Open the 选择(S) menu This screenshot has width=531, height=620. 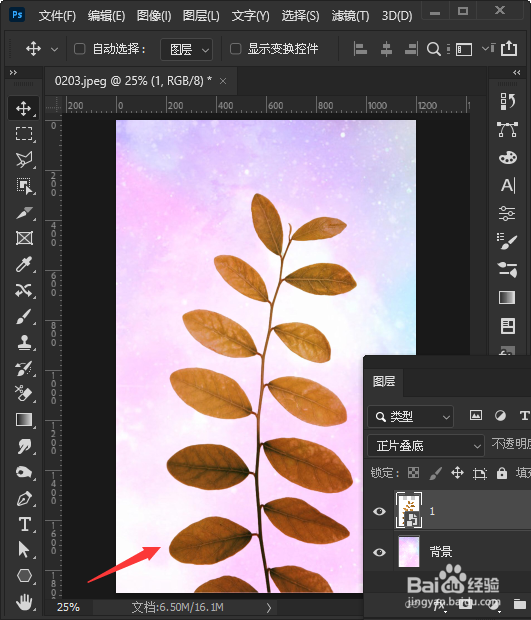pyautogui.click(x=300, y=16)
